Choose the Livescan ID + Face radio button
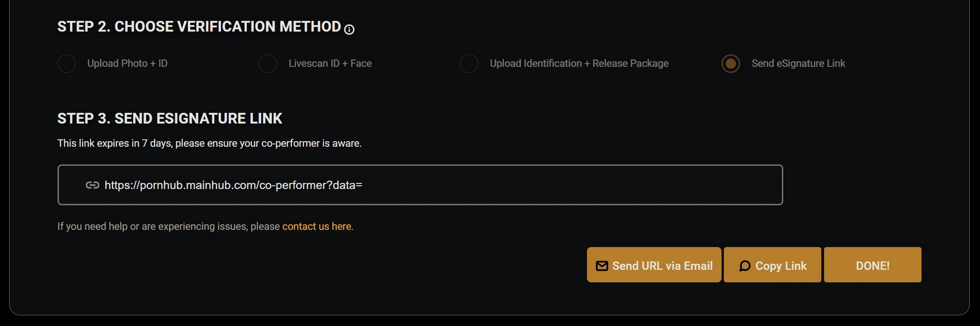The width and height of the screenshot is (980, 326). click(268, 63)
